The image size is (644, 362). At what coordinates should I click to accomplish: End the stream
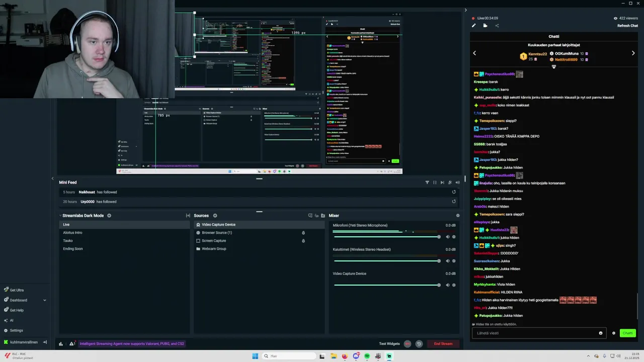443,344
